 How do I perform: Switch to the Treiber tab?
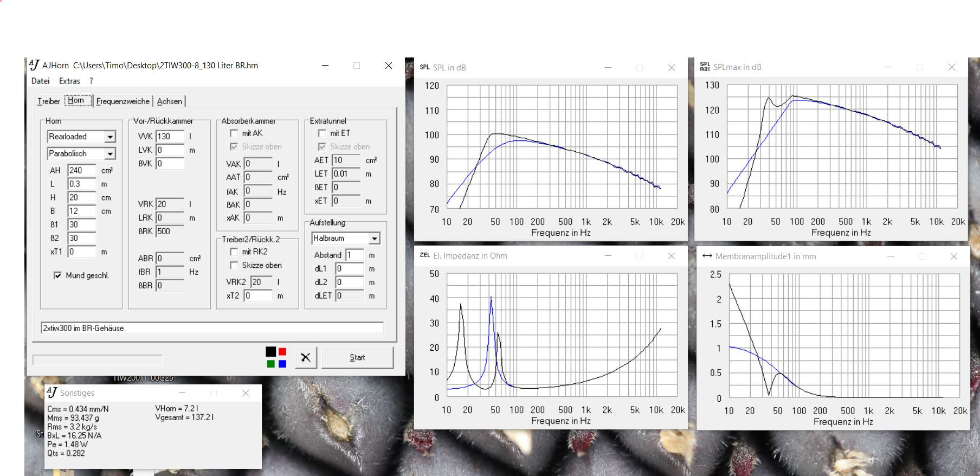(x=49, y=101)
